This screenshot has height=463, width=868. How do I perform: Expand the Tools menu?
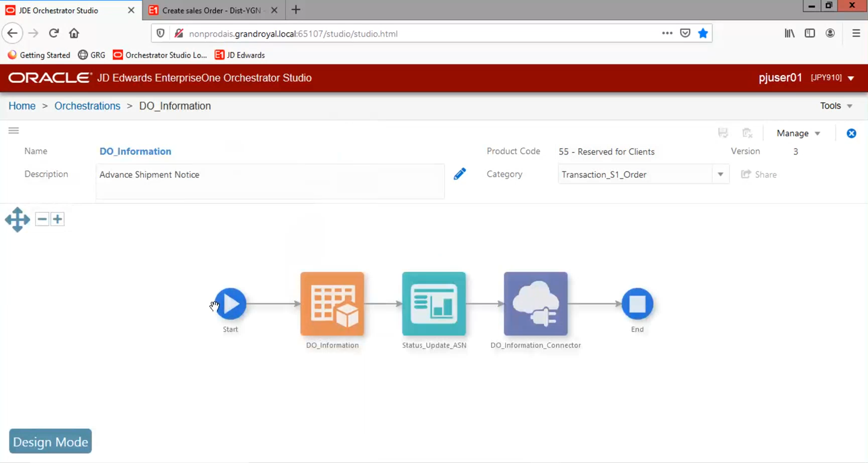tap(836, 106)
